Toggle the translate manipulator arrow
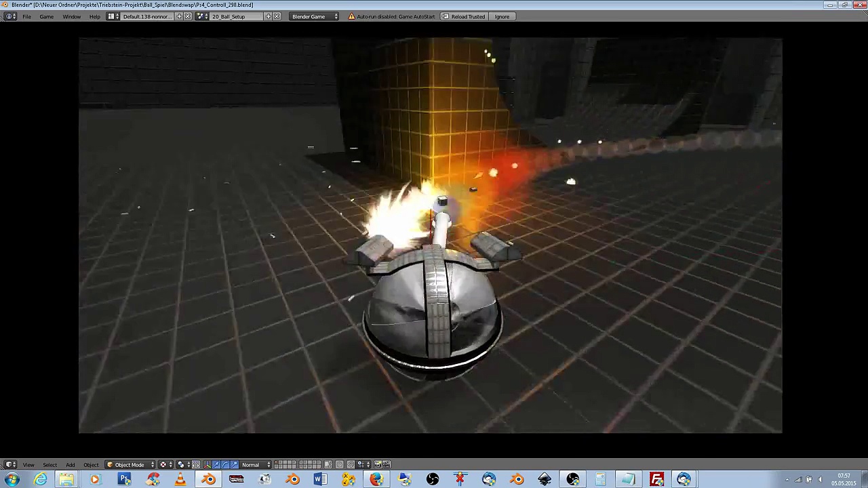 (x=216, y=465)
